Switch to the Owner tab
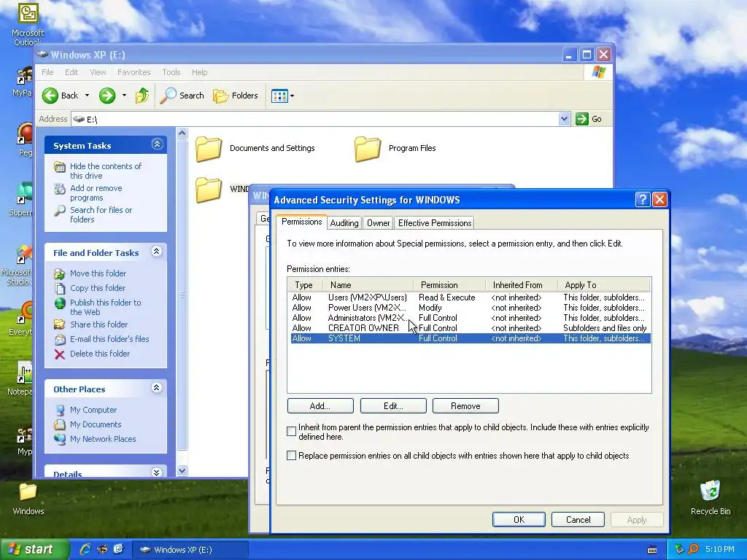This screenshot has height=560, width=747. [x=379, y=223]
